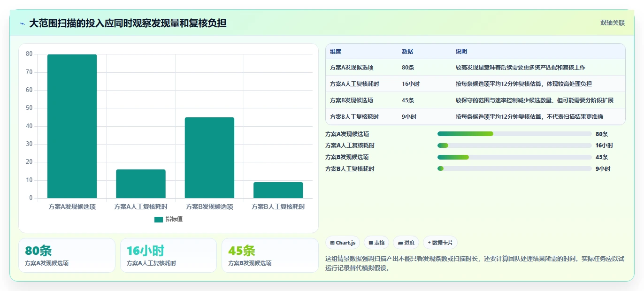Click the 指标值 legend color box
Screen dimensions: 644x291
159,219
